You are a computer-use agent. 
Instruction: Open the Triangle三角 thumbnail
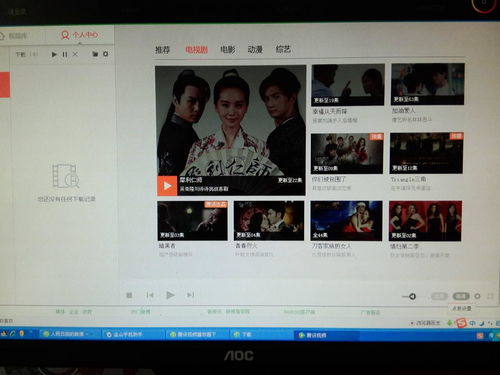426,153
